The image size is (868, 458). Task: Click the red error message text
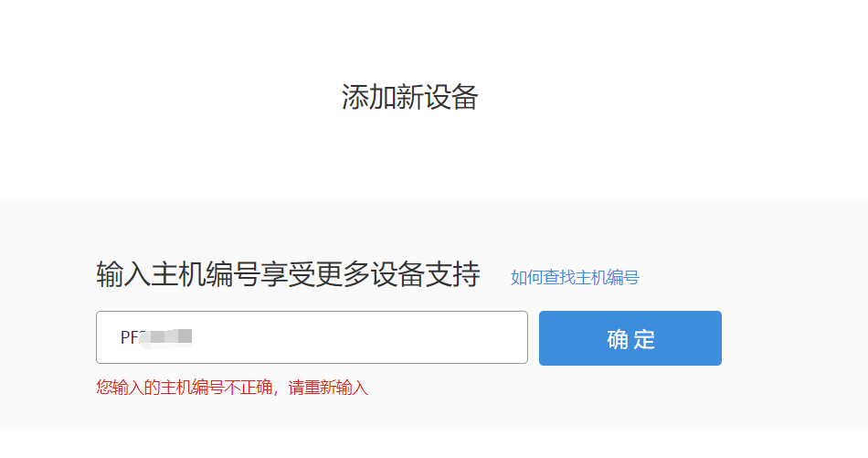coord(232,387)
